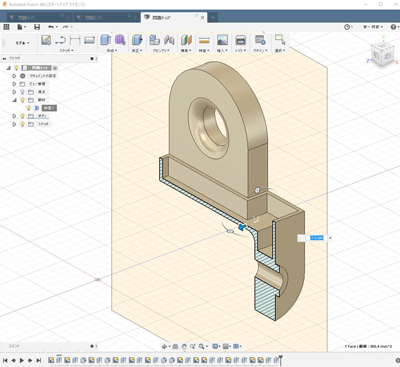The height and width of the screenshot is (367, 400).
Task: Select the Offset Plane construct tool
Action: tap(186, 40)
